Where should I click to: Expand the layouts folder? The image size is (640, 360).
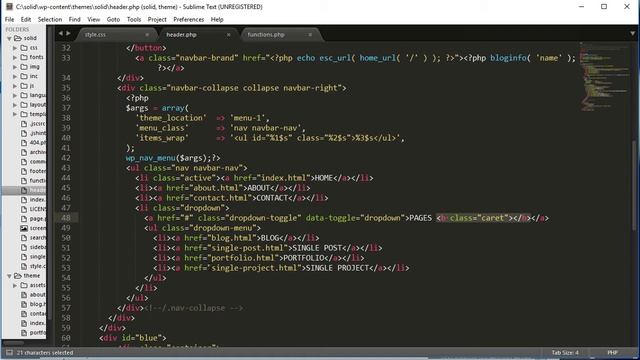(15, 104)
